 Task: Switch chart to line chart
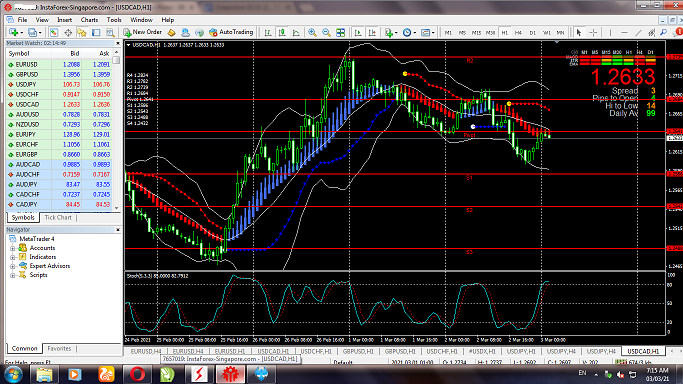tap(296, 33)
